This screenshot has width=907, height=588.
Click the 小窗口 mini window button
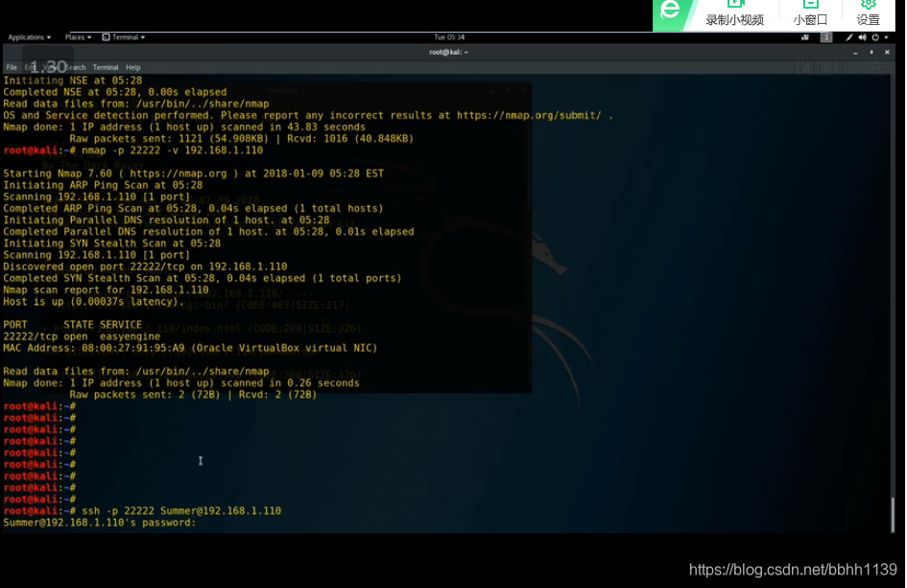(810, 15)
